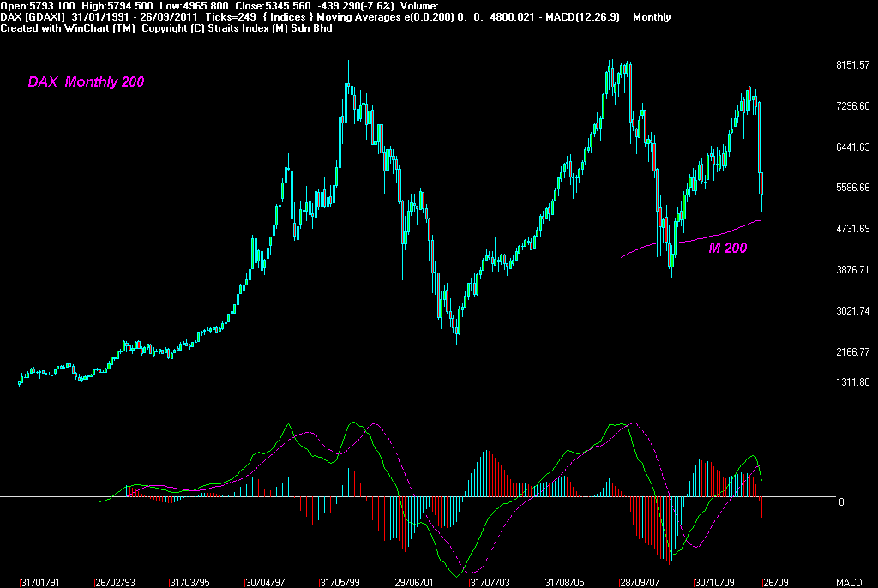Click the 'DAX Monthly 200' chart title
This screenshot has width=878, height=588.
click(86, 81)
